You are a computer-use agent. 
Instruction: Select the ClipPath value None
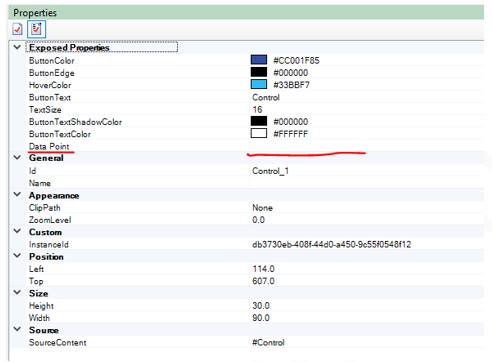(262, 208)
